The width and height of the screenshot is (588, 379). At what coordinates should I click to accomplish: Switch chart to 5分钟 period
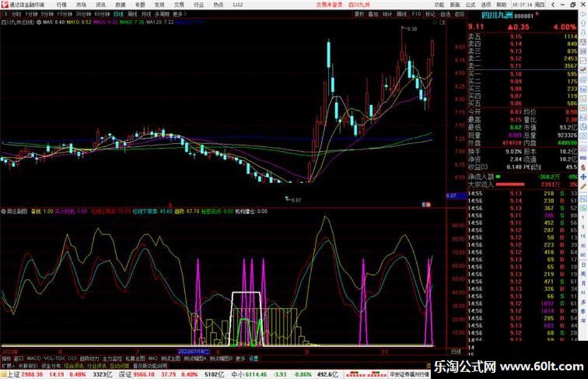point(47,14)
